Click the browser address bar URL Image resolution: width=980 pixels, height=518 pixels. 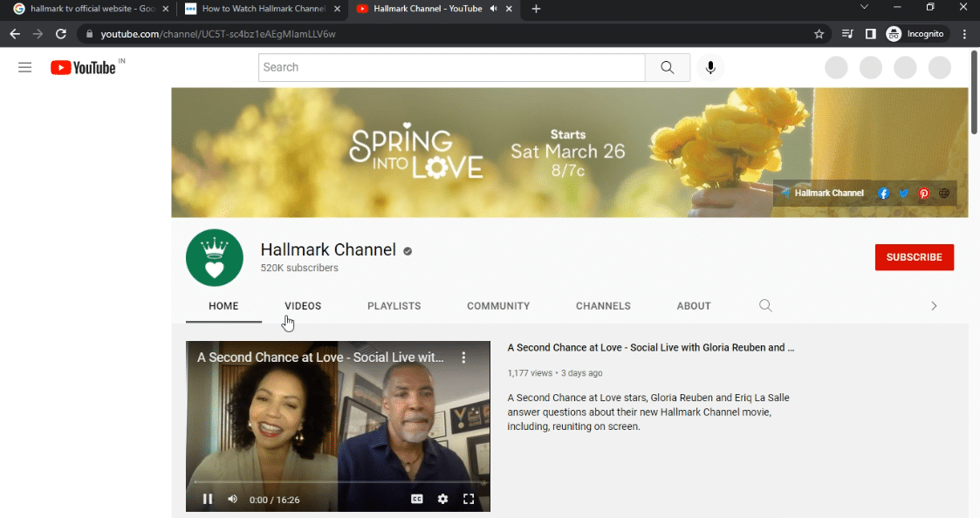click(218, 34)
